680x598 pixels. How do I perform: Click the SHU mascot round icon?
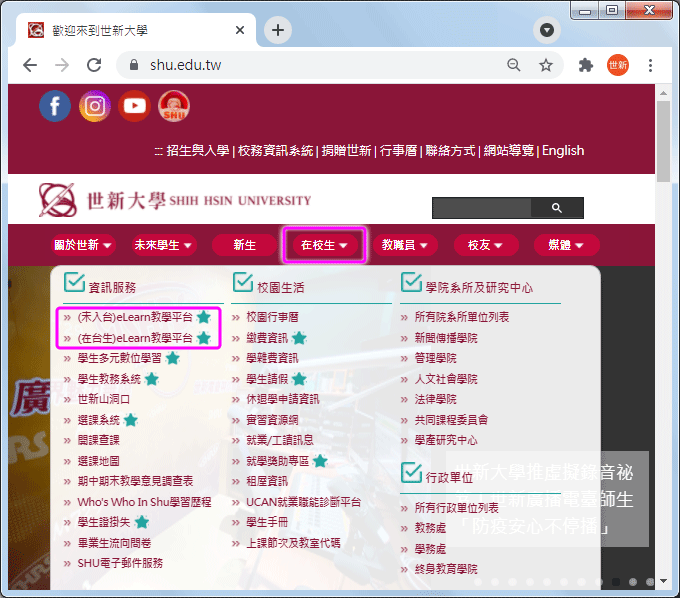click(174, 106)
